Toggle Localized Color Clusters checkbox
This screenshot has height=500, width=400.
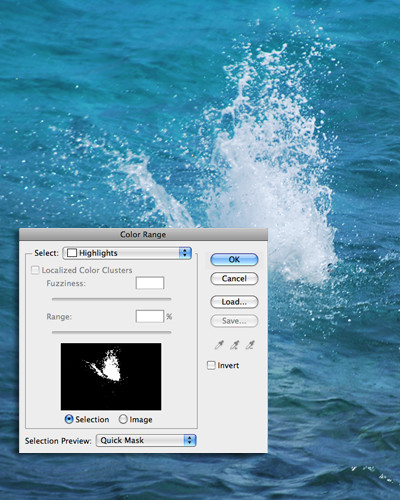35,270
